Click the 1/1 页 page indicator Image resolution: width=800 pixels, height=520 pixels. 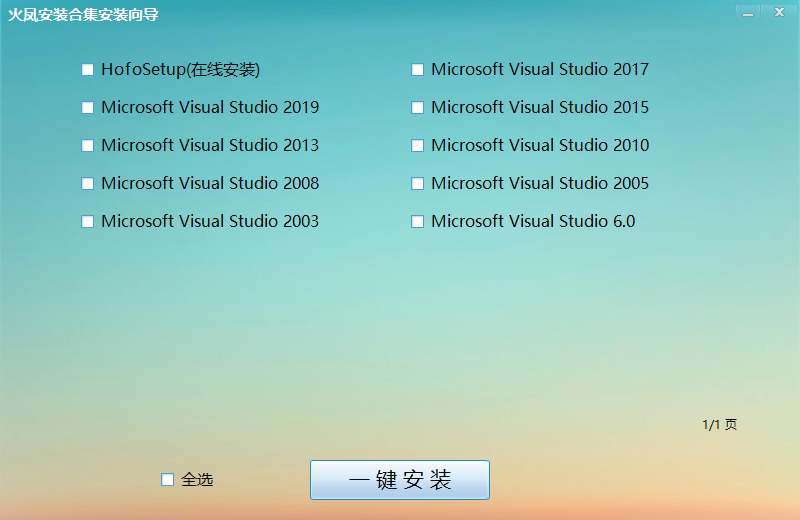pos(719,425)
